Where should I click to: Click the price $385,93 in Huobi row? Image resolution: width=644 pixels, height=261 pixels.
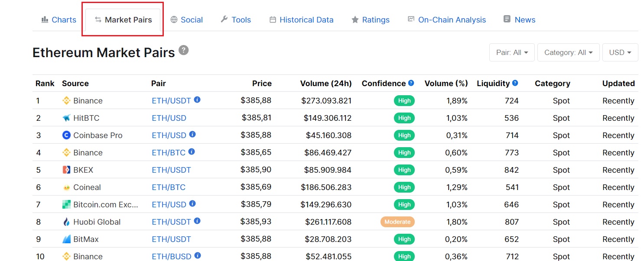[256, 222]
